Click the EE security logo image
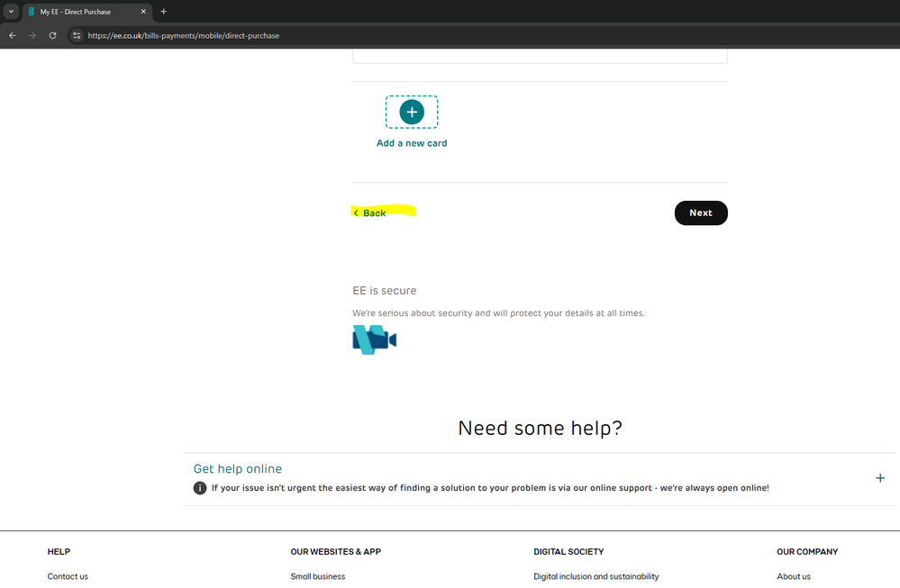This screenshot has width=900, height=588. [x=375, y=339]
